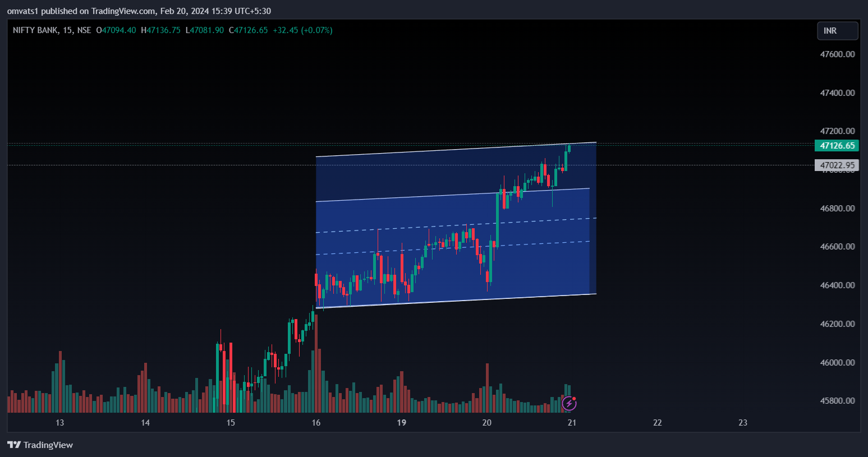The image size is (868, 457).
Task: Click the 45800.00 price axis label
Action: [837, 401]
